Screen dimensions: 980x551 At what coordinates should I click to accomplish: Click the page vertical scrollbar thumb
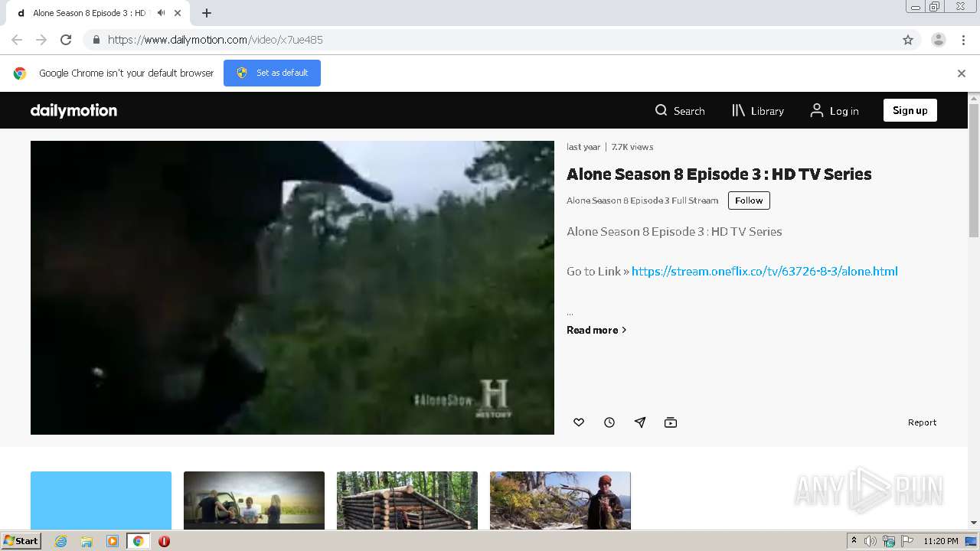[974, 170]
